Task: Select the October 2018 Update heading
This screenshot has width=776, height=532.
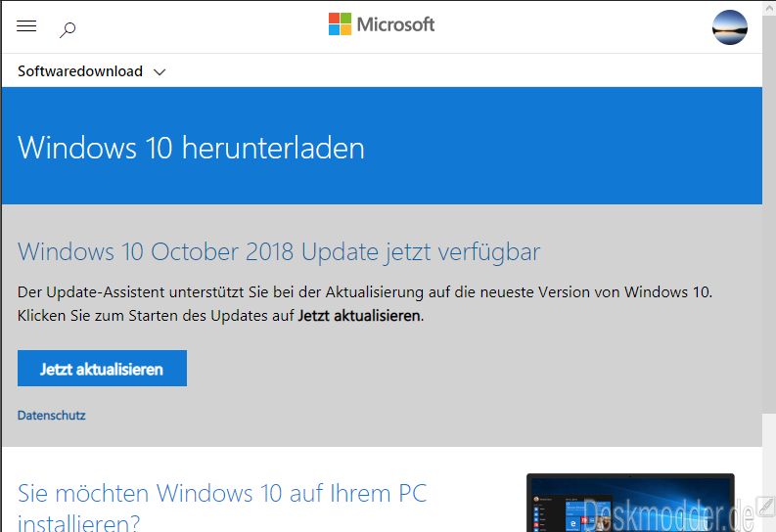Action: coord(279,251)
